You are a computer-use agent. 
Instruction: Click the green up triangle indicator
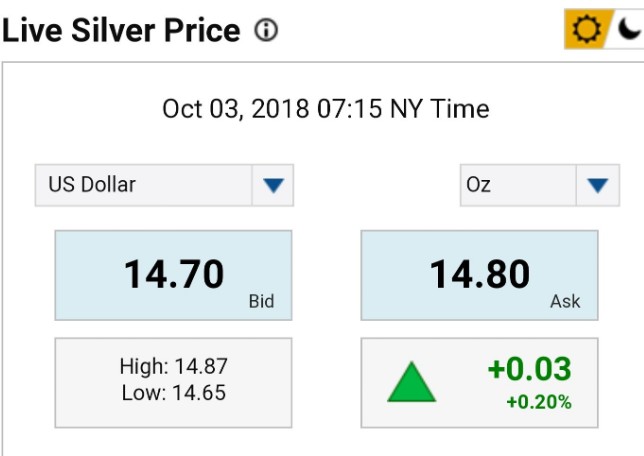(x=411, y=384)
